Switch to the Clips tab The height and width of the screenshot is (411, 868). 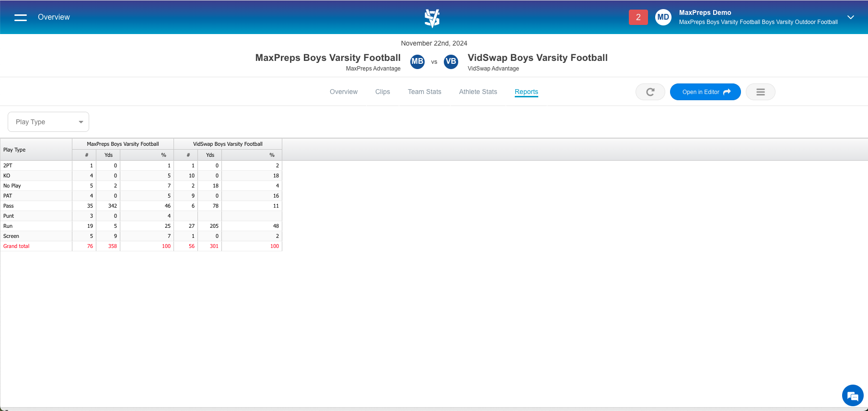coord(382,92)
